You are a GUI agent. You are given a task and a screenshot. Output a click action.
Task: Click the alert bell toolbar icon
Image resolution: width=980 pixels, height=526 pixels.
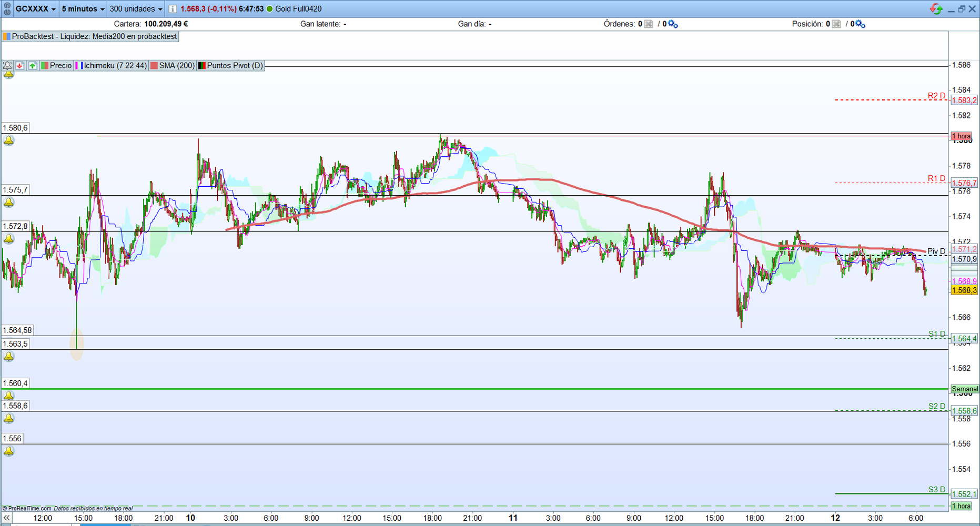[7, 66]
